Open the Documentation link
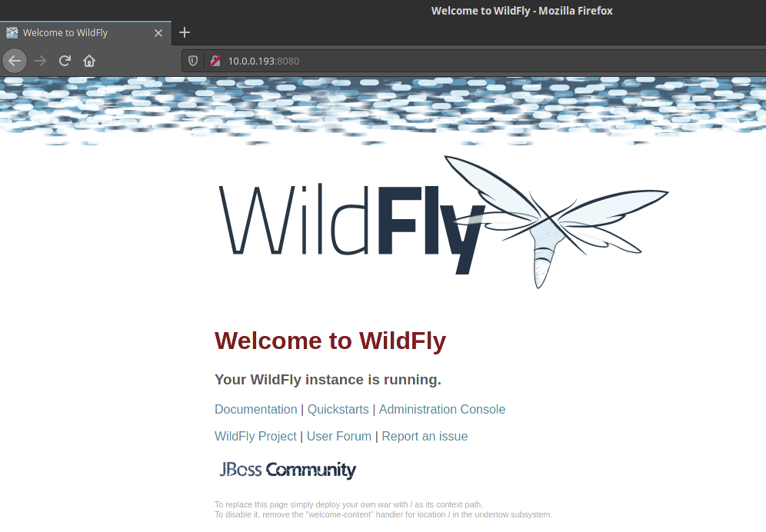Viewport: 766px width, 532px height. click(255, 410)
